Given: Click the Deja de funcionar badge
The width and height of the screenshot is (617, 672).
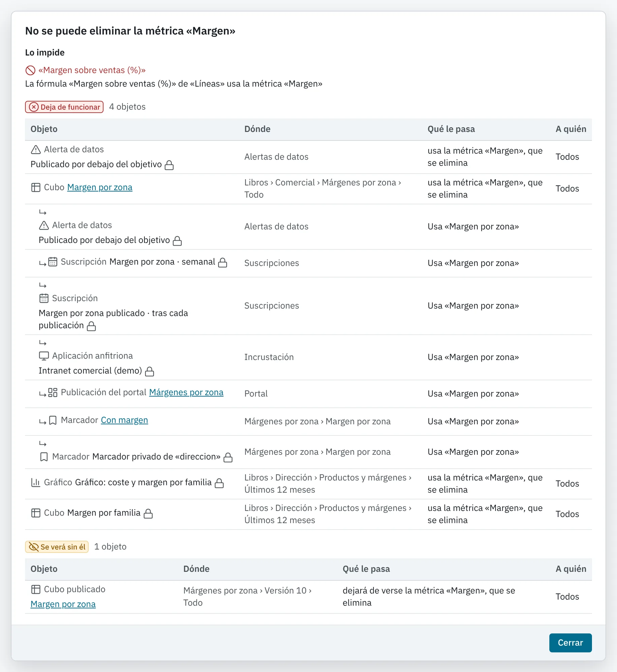Looking at the screenshot, I should pos(64,107).
